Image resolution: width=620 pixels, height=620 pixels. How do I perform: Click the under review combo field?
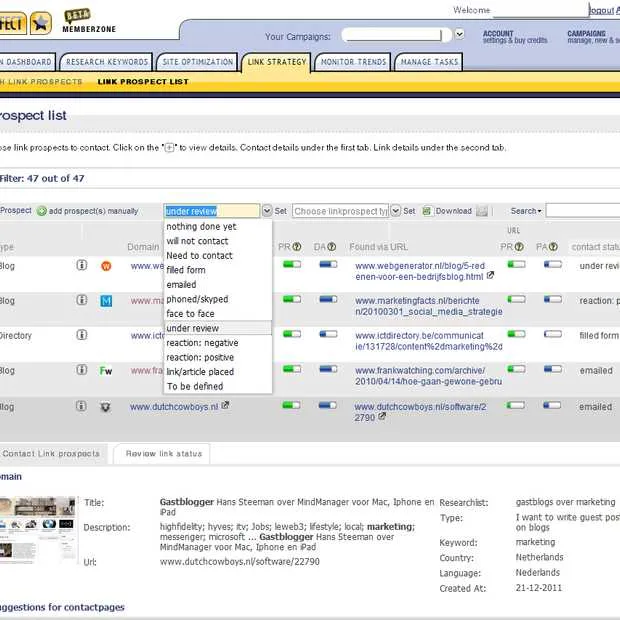coord(212,211)
